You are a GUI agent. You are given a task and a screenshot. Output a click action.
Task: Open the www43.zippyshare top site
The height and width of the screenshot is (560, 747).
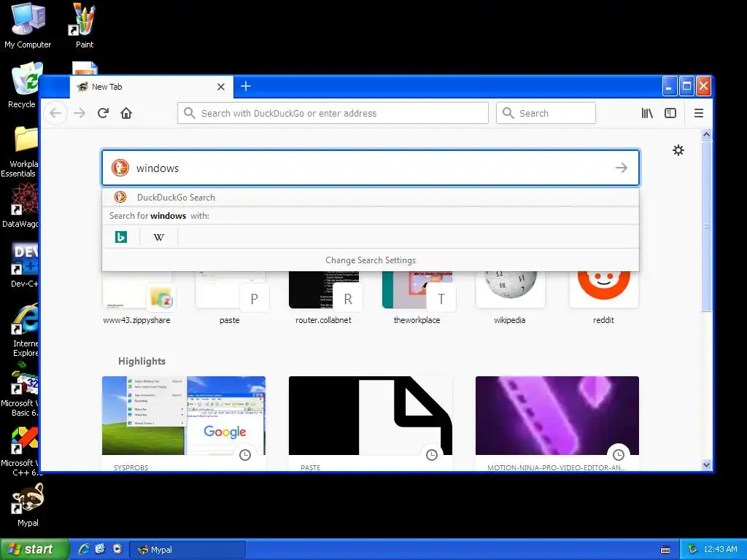coord(136,297)
